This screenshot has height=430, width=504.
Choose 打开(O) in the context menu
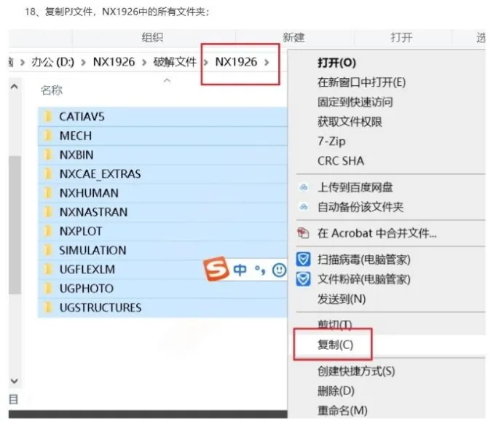click(336, 63)
